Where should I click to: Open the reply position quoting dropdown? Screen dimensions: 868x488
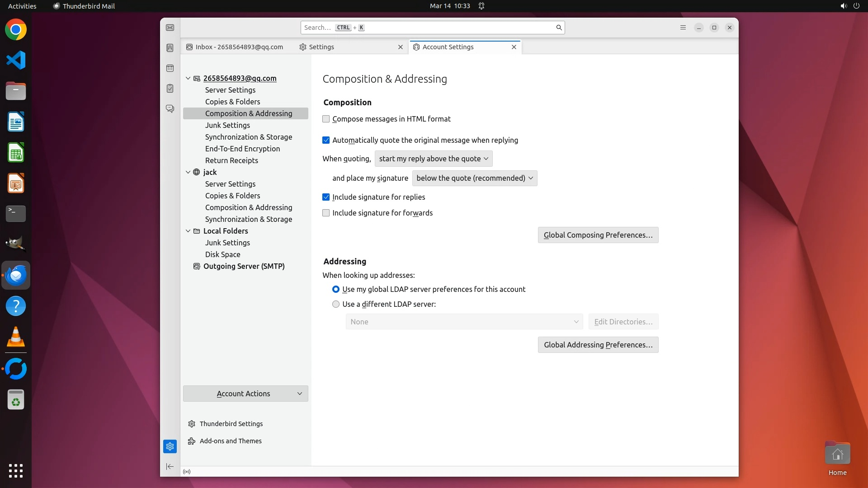433,159
